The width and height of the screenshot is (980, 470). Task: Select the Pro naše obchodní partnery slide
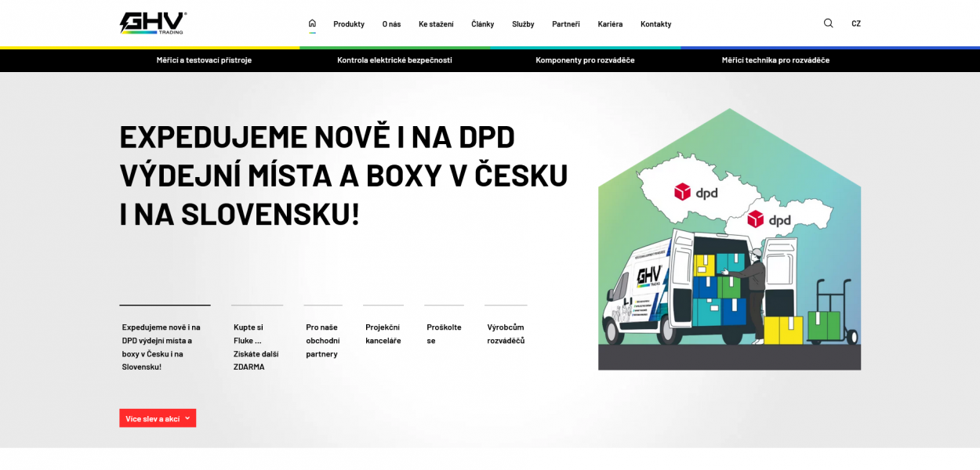click(x=323, y=332)
